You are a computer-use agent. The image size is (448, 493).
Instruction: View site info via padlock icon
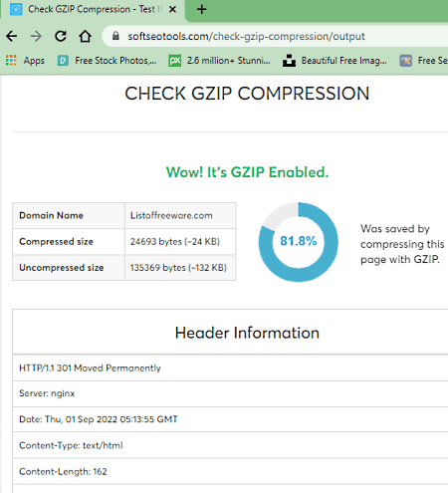[115, 36]
